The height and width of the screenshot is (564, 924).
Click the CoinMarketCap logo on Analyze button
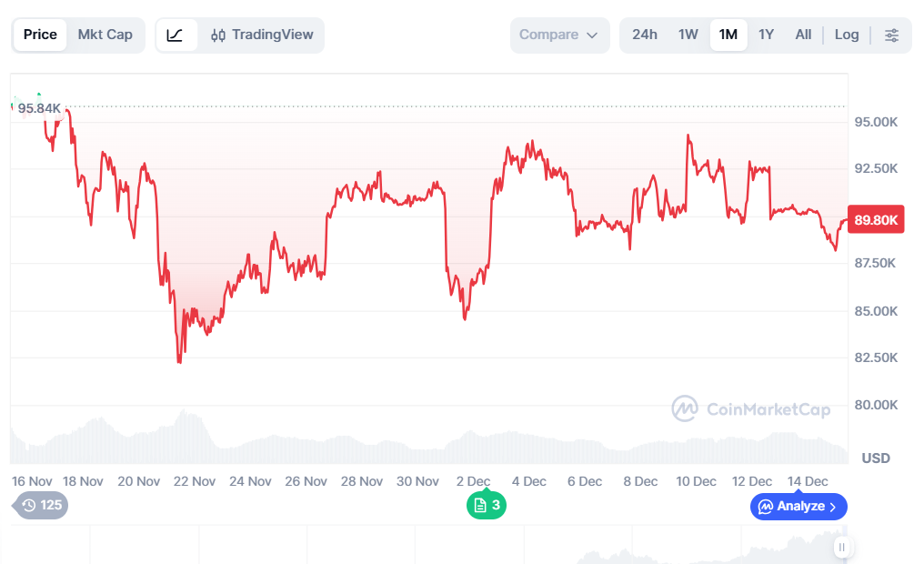tap(765, 507)
